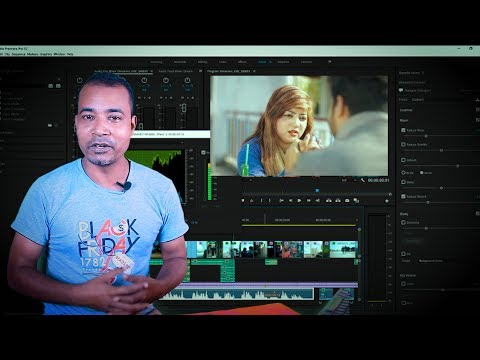This screenshot has height=360, width=480.
Task: Click the timeline thumbnail clip at far right
Action: click(344, 249)
